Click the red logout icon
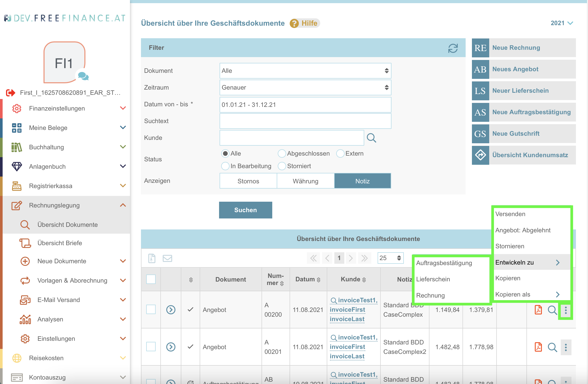This screenshot has width=588, height=384. coord(10,93)
